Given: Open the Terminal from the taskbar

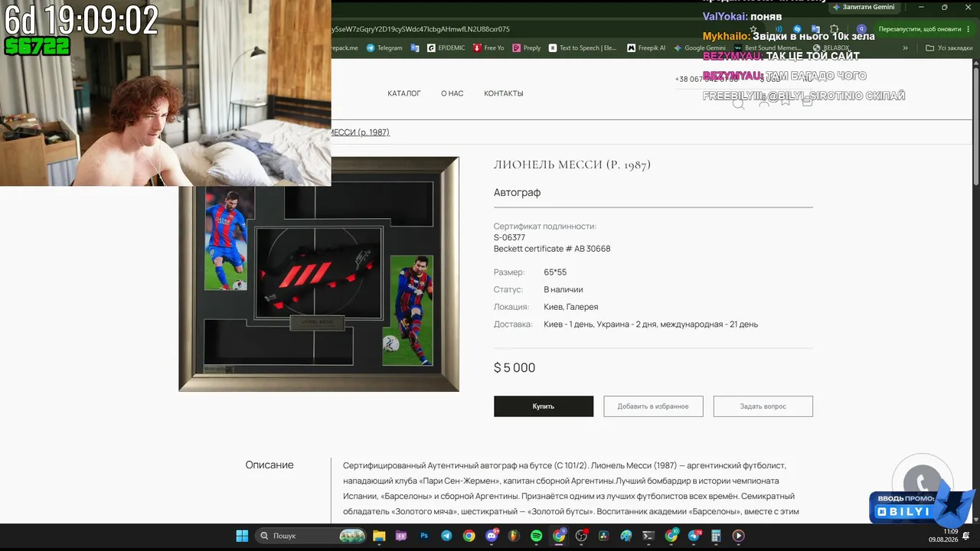Looking at the screenshot, I should pyautogui.click(x=648, y=536).
